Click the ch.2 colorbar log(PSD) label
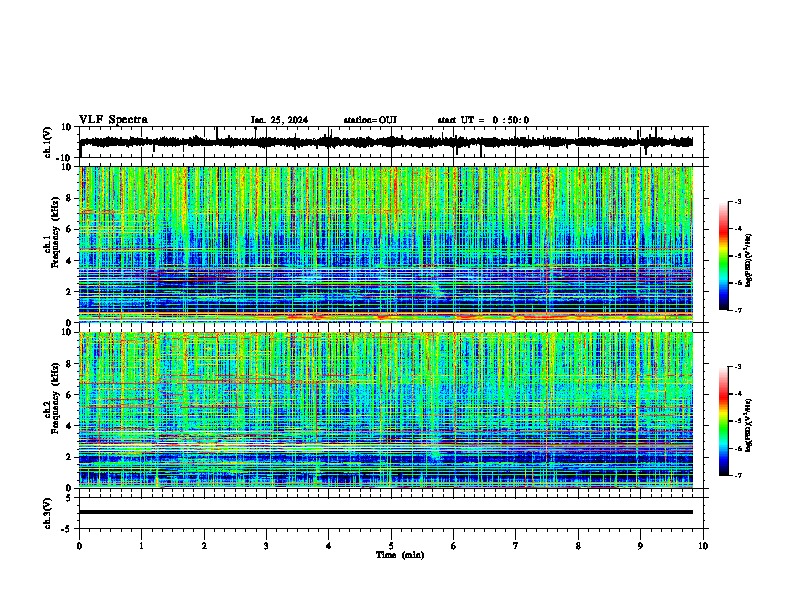Image resolution: width=792 pixels, height=612 pixels. coord(749,425)
